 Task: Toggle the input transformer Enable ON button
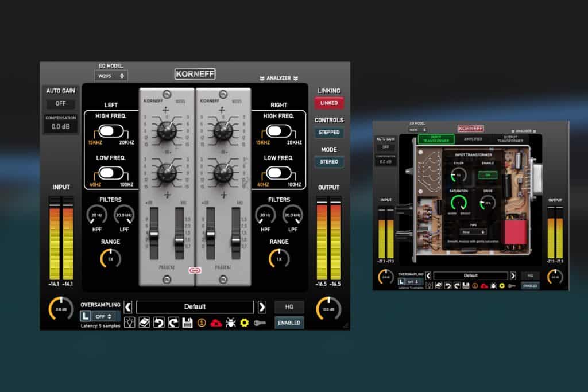488,175
